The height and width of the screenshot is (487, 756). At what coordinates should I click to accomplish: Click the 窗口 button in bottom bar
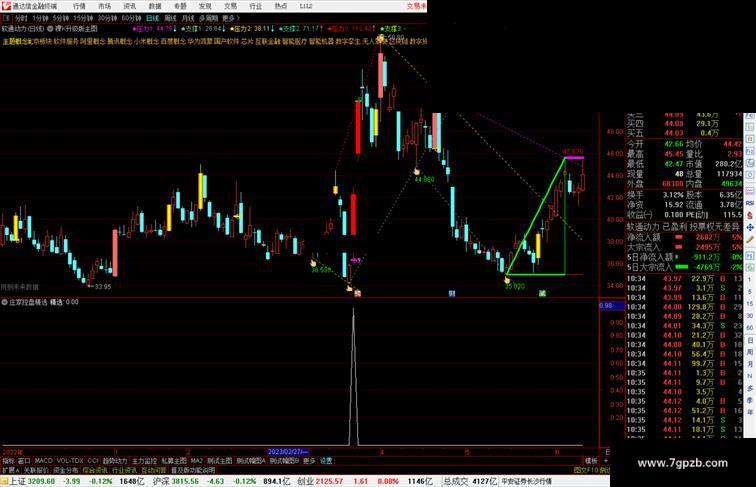click(x=24, y=461)
